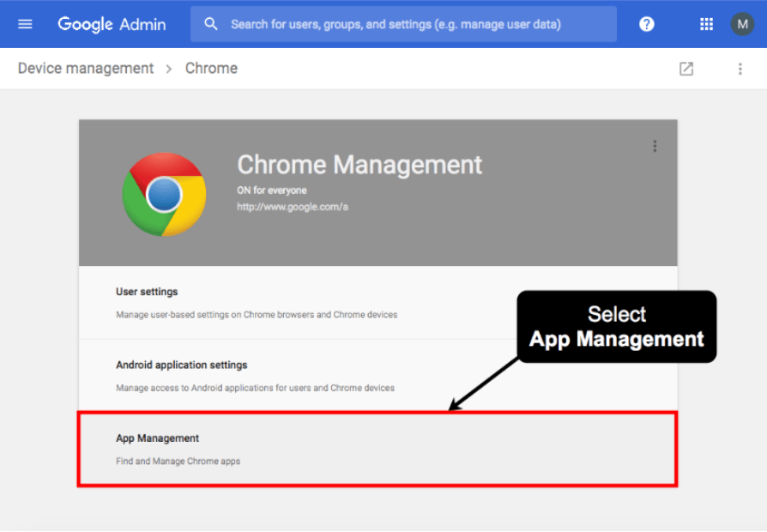Click the Chrome breadcrumb
Image resolution: width=767 pixels, height=532 pixels.
pyautogui.click(x=211, y=69)
